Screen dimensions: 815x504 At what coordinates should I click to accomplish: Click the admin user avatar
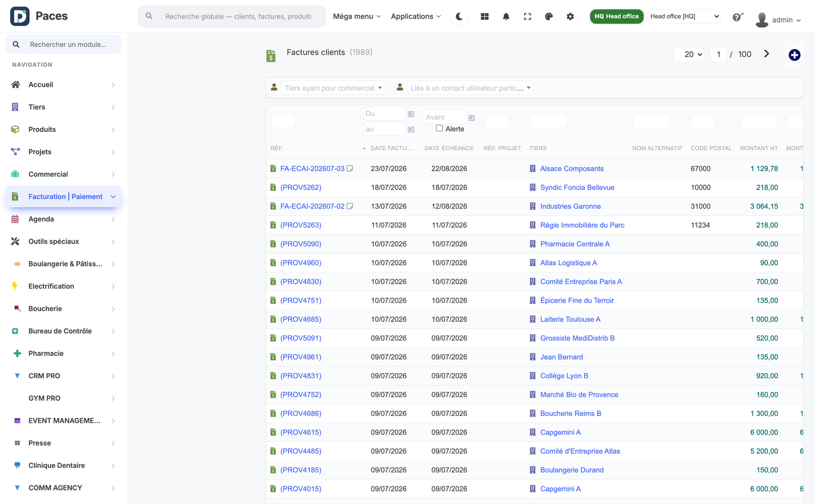pos(762,20)
